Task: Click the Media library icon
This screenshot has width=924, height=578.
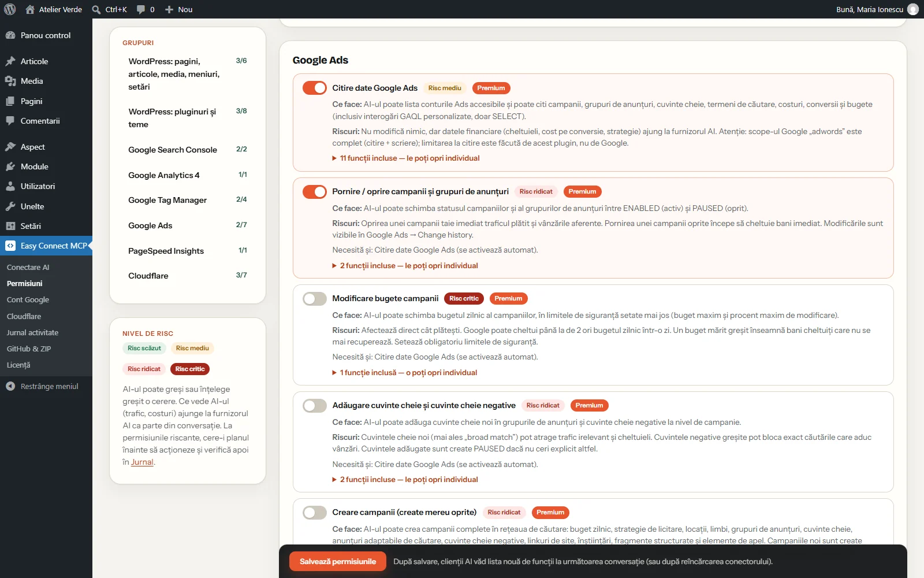Action: pos(10,81)
